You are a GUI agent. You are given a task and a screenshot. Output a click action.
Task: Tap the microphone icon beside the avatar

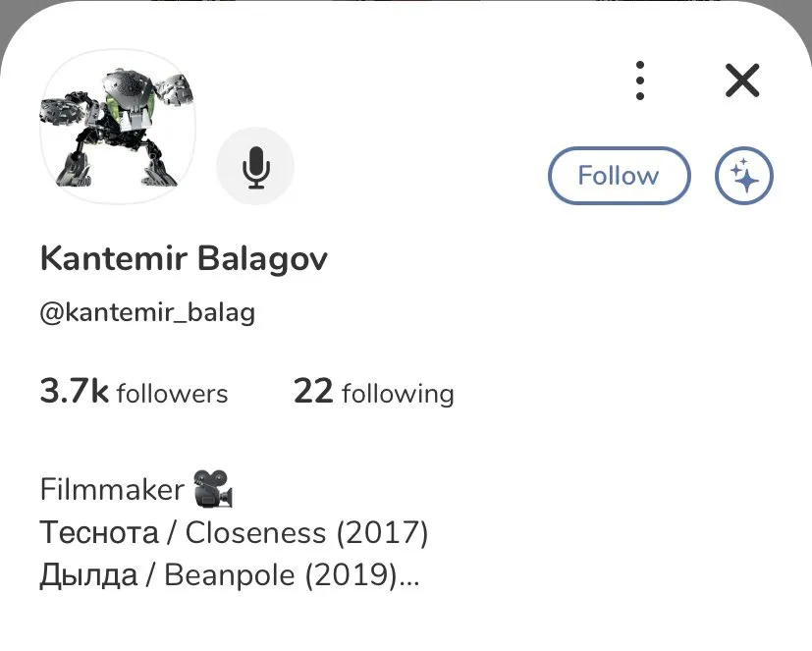pyautogui.click(x=255, y=166)
